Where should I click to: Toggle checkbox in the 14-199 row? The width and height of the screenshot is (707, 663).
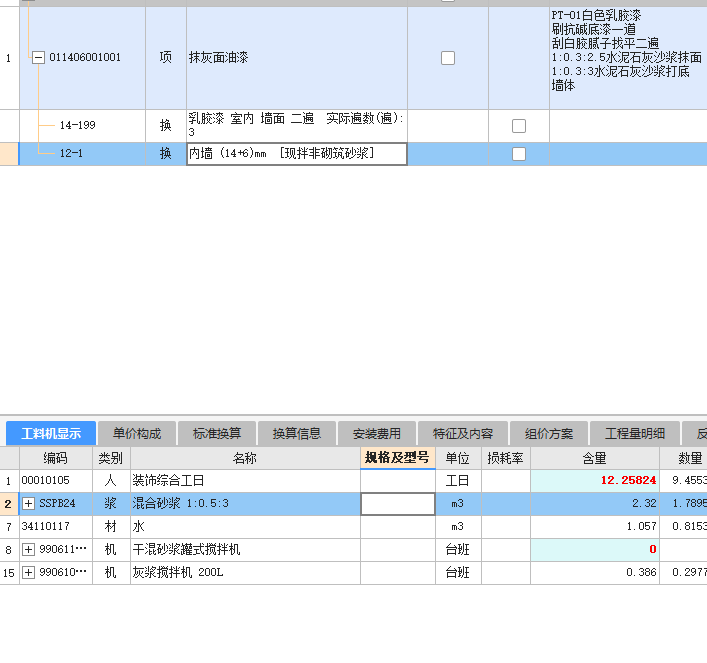[519, 126]
